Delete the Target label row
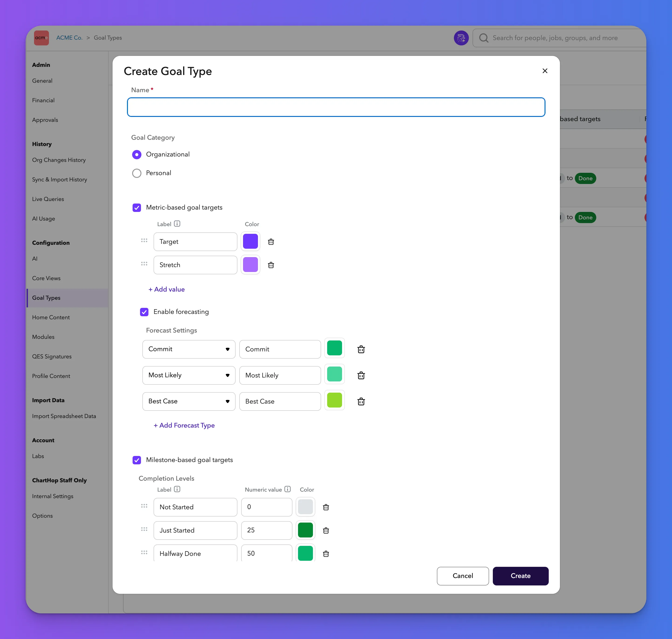This screenshot has height=639, width=672. pyautogui.click(x=271, y=242)
